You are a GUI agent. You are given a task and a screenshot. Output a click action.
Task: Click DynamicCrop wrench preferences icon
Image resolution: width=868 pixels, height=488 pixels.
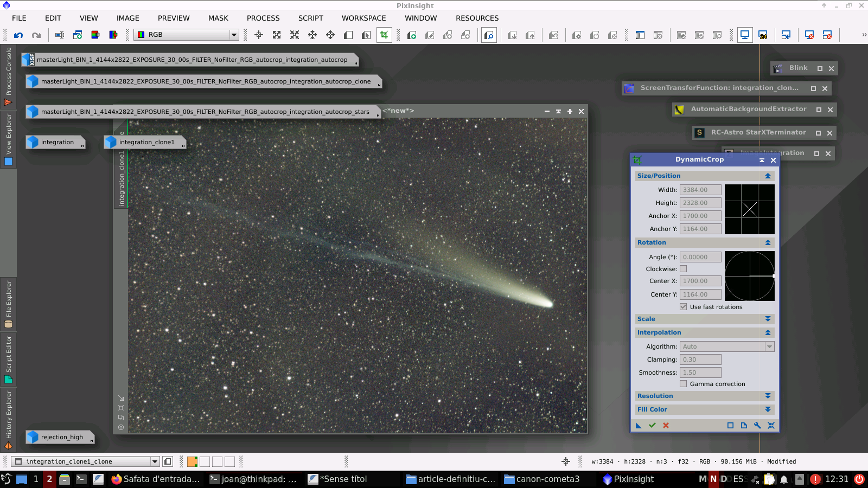[757, 426]
